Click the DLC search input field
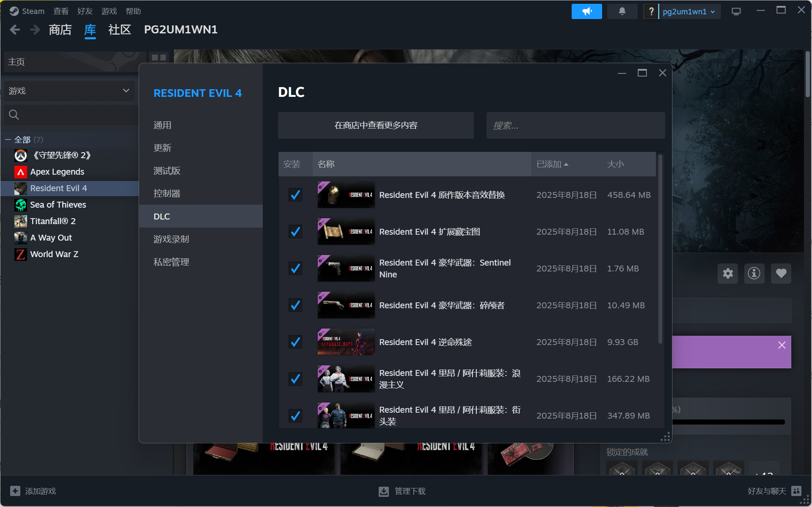 (x=575, y=125)
